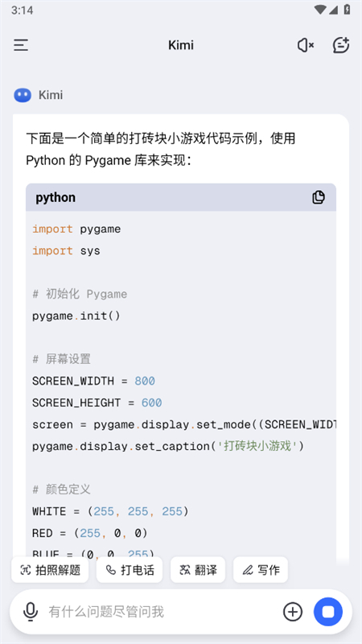
Task: Select the 拍照解题 shortcut
Action: click(50, 570)
